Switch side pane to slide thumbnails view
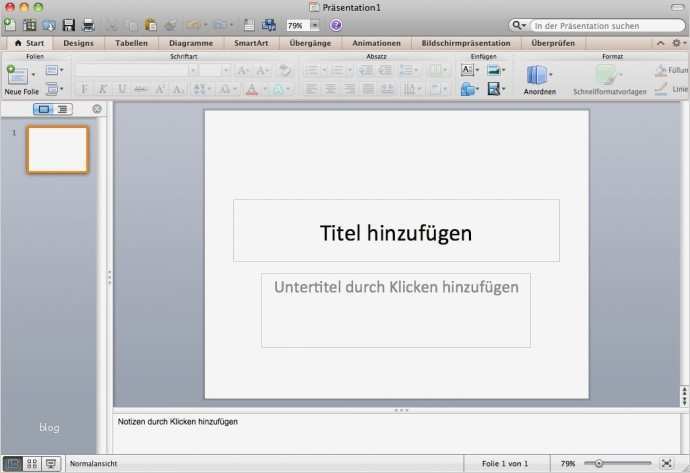690x473 pixels. (44, 109)
